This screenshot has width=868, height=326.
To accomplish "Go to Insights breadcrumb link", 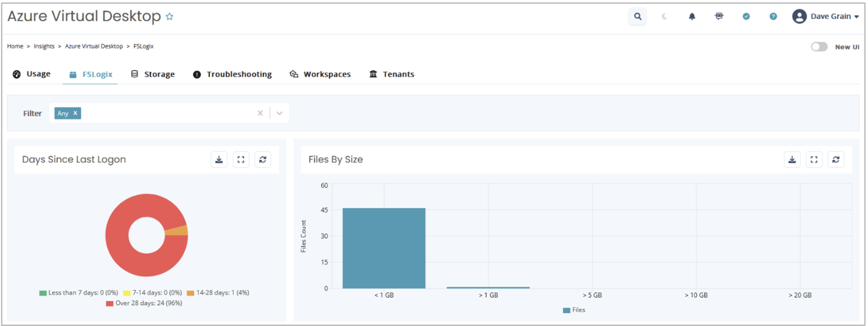I will click(44, 46).
